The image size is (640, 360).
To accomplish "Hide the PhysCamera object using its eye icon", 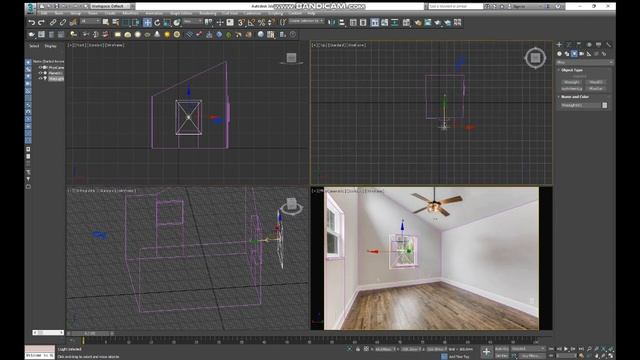I will pyautogui.click(x=41, y=67).
